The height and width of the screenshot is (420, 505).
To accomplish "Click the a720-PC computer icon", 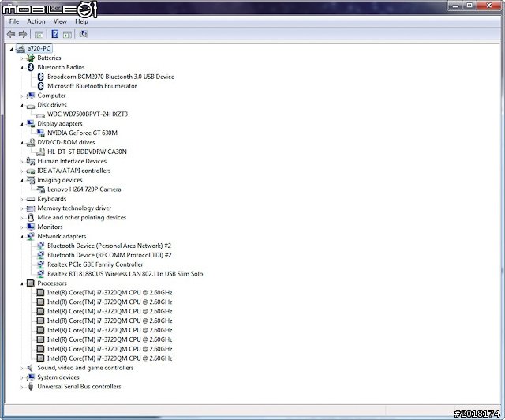I will (x=21, y=49).
